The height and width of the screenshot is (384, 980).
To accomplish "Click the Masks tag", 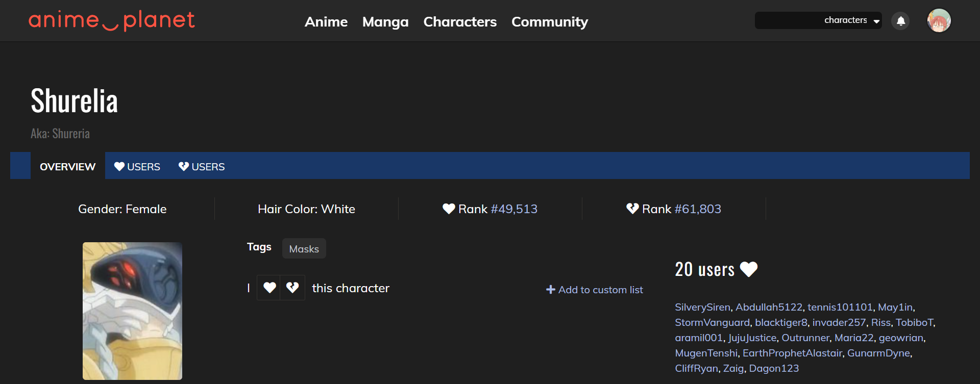I will tap(304, 249).
